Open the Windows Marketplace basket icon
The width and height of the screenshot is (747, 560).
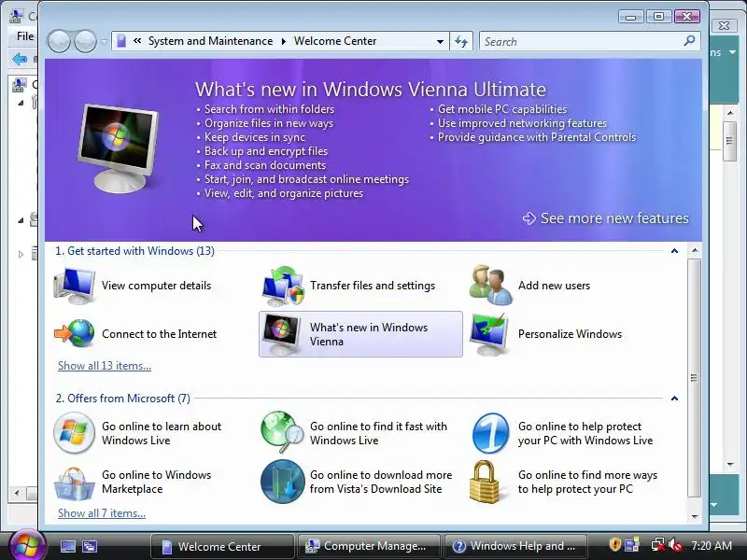[75, 483]
